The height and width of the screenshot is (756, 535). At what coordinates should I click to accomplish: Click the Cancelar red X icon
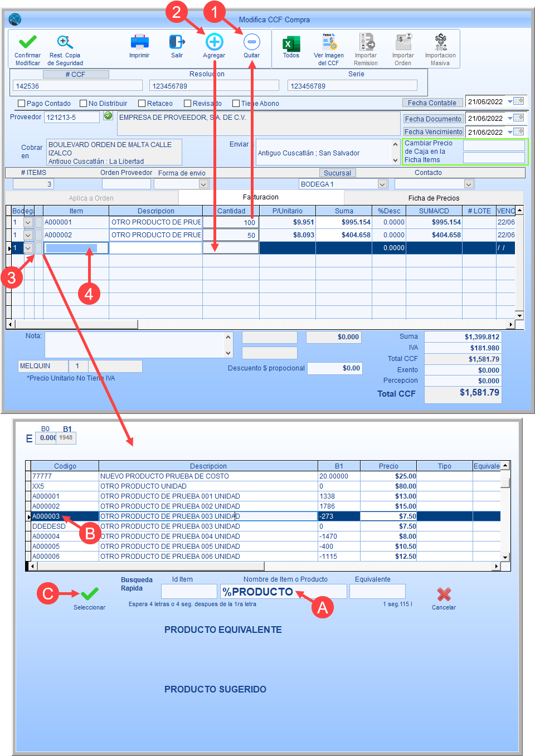coord(444,594)
